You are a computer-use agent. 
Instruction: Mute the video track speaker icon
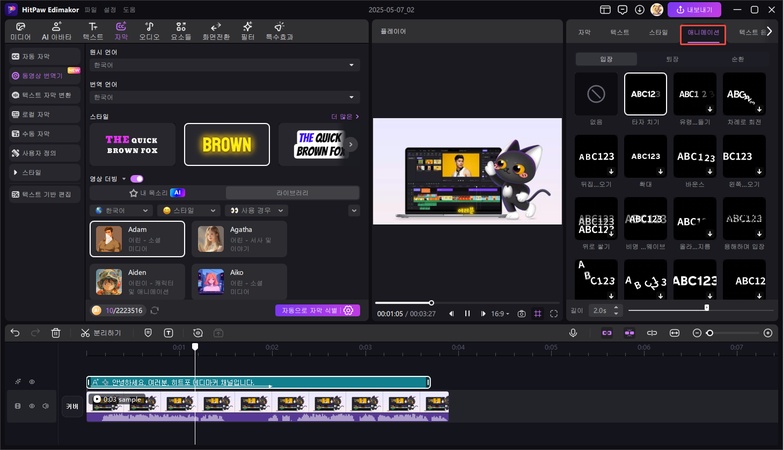(x=45, y=406)
